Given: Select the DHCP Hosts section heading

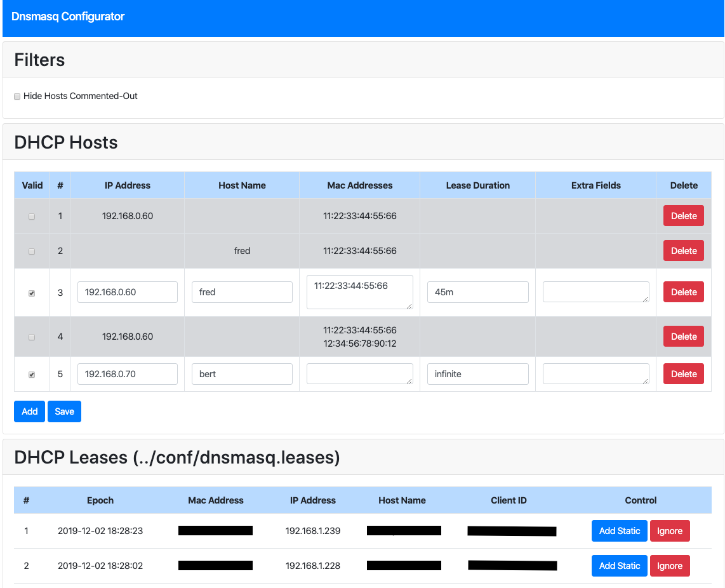Looking at the screenshot, I should pos(66,142).
